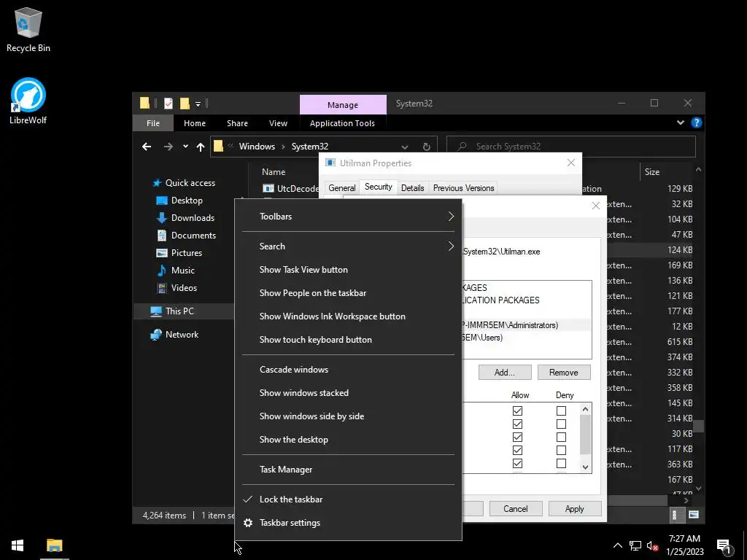
Task: Open Task Manager from context menu
Action: [348, 470]
